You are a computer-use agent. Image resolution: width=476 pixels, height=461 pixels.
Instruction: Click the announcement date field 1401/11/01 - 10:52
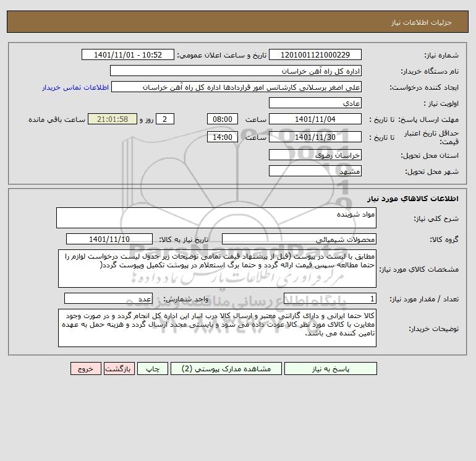128,54
